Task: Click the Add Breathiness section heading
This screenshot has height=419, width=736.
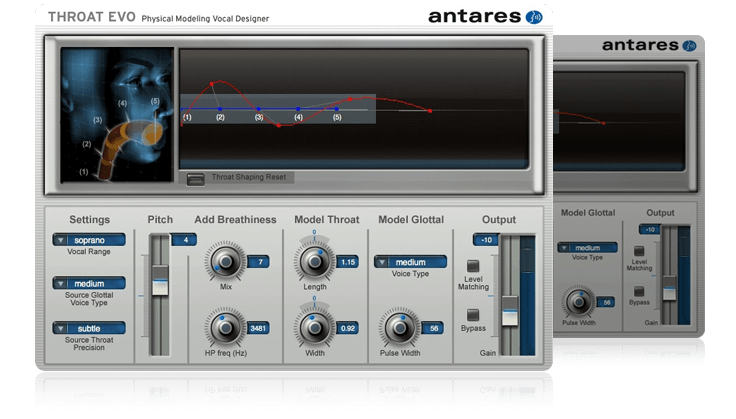Action: click(235, 220)
